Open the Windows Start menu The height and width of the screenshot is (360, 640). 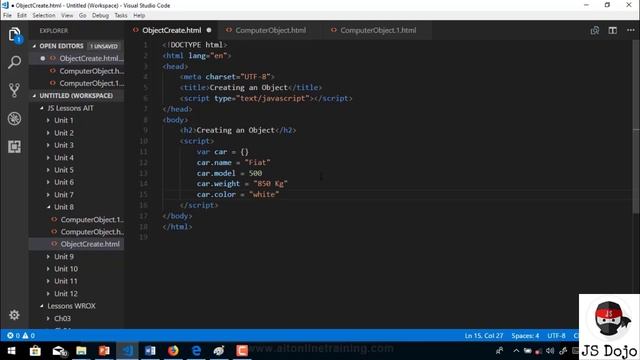click(x=11, y=351)
